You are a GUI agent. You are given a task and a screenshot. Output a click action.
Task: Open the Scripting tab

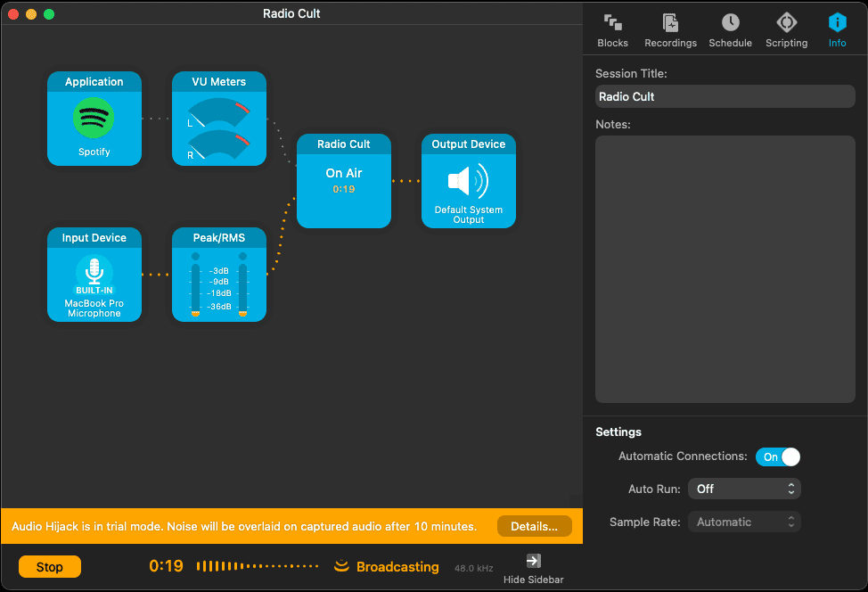786,30
